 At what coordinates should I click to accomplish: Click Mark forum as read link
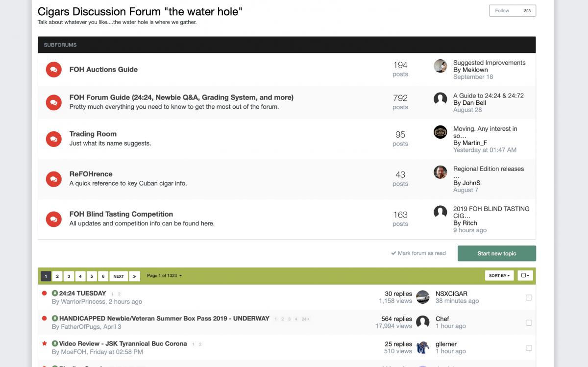(418, 253)
